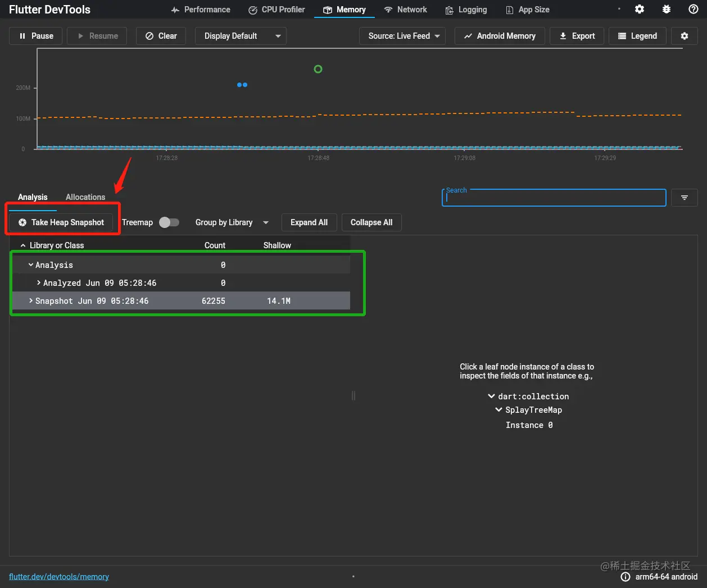Open the Display Default dropdown
Screen dimensions: 707x588
(x=241, y=36)
